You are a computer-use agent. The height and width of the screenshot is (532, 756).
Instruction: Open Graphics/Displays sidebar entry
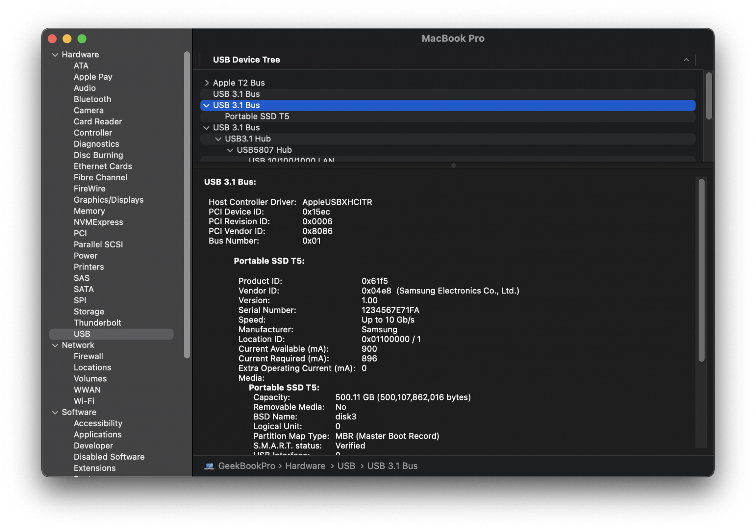[x=108, y=200]
